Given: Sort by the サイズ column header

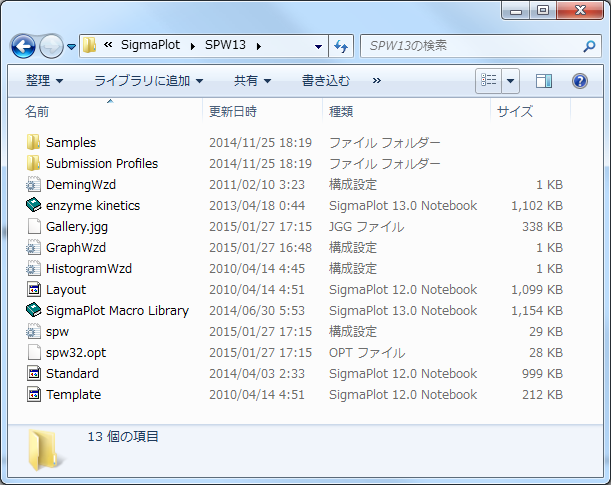Looking at the screenshot, I should click(x=530, y=112).
